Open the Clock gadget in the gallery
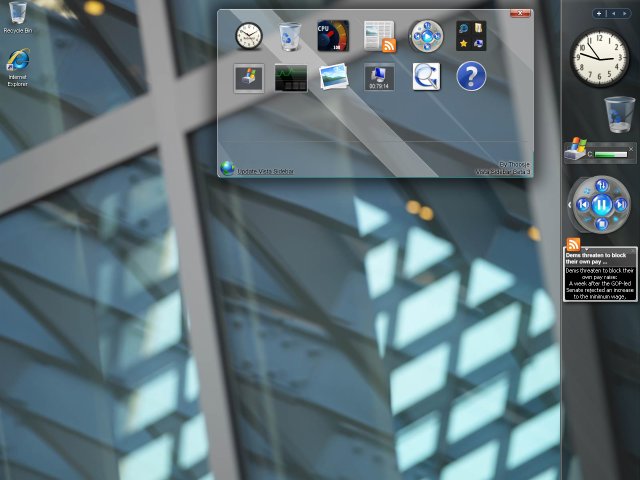 click(249, 36)
